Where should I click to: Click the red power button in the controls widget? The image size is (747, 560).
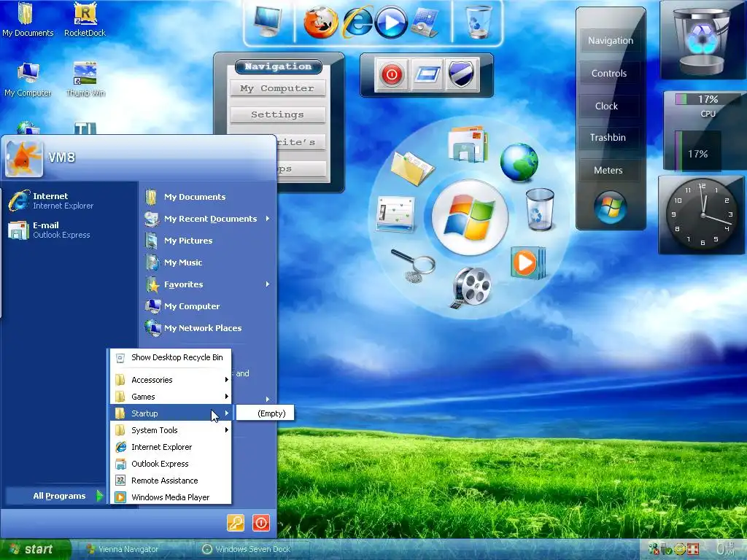[392, 74]
